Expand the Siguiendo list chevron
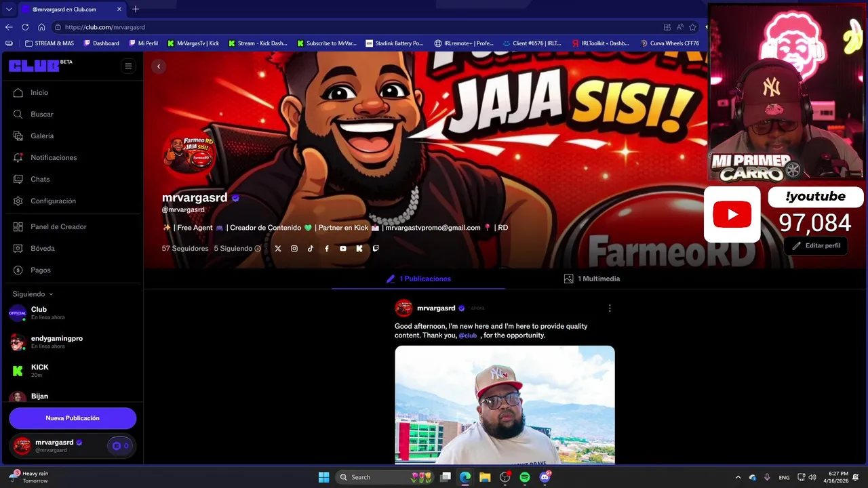The height and width of the screenshot is (488, 868). point(51,294)
